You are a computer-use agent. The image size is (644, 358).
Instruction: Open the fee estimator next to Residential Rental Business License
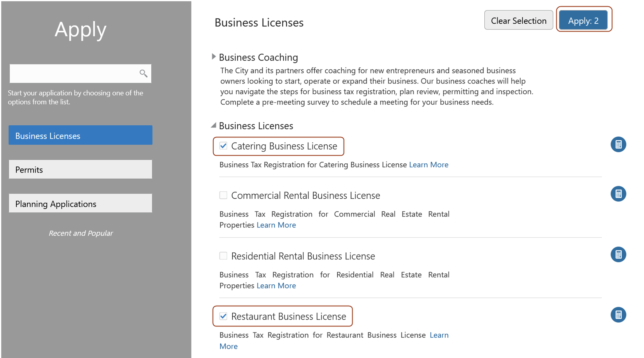(619, 254)
